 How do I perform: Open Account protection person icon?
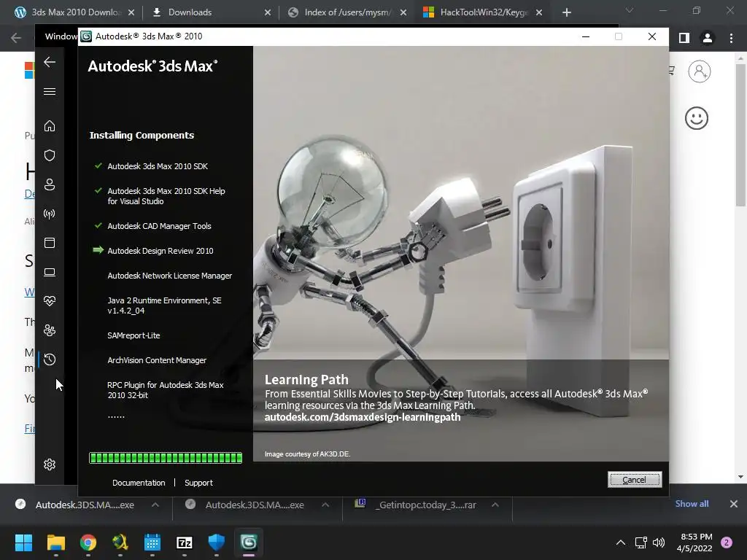coord(50,184)
